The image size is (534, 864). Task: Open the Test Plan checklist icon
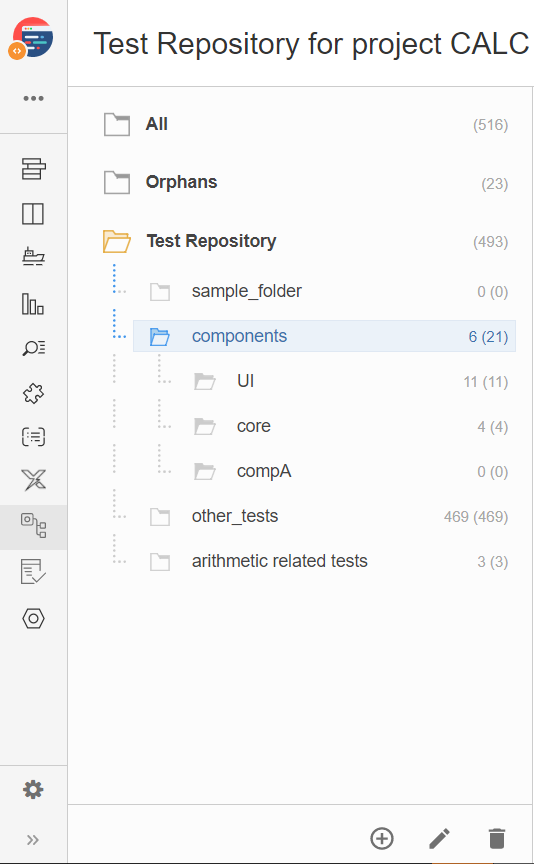tap(33, 571)
